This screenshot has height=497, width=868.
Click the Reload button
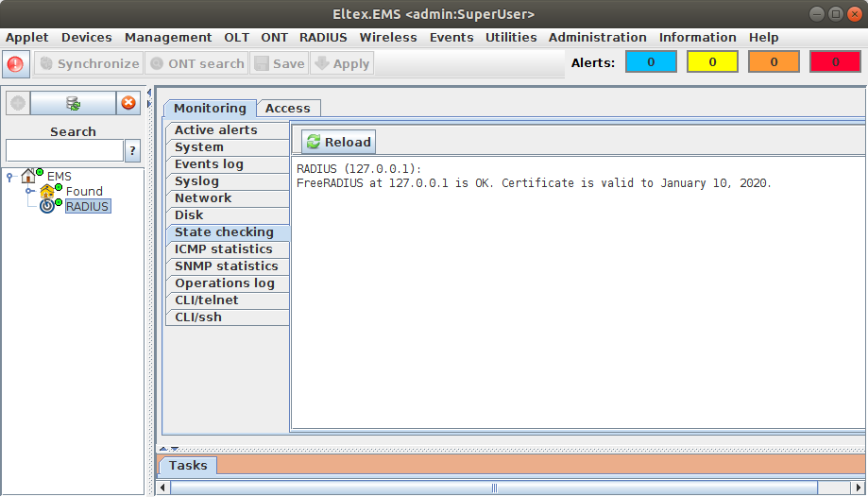coord(339,142)
